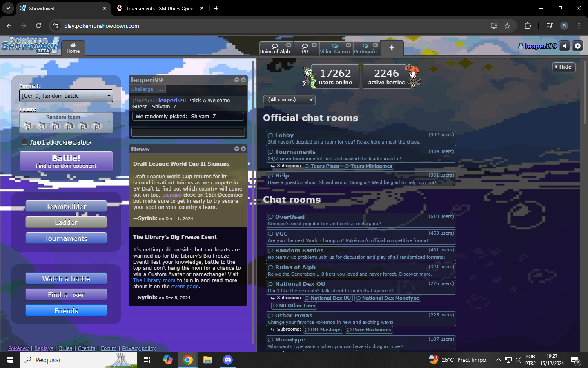Join the Other Metas chat room

(361, 319)
